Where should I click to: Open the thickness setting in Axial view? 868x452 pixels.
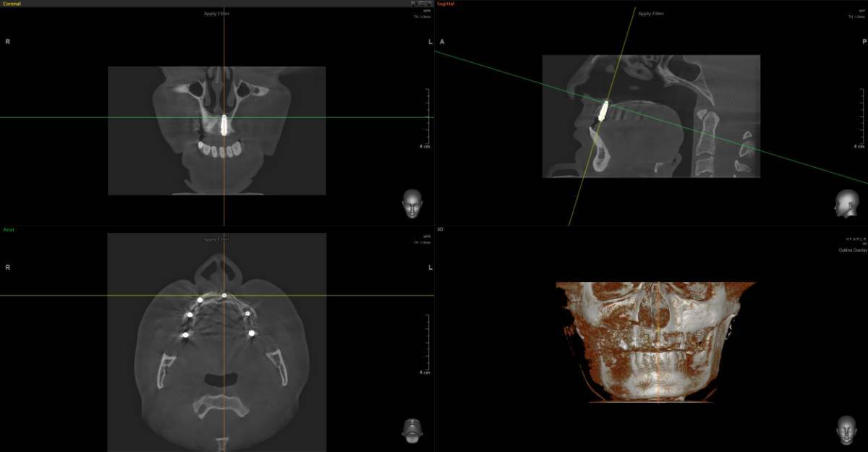point(422,242)
